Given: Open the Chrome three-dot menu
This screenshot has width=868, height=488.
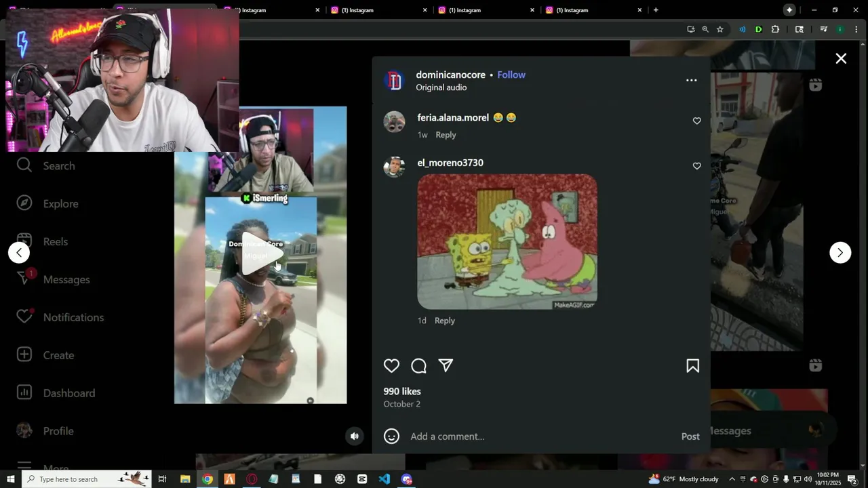Looking at the screenshot, I should coord(856,29).
